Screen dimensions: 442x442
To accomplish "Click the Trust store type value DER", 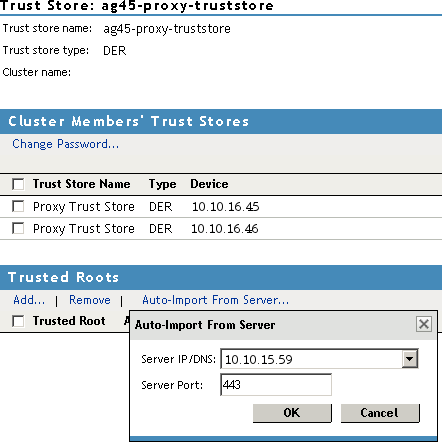I will click(115, 51).
